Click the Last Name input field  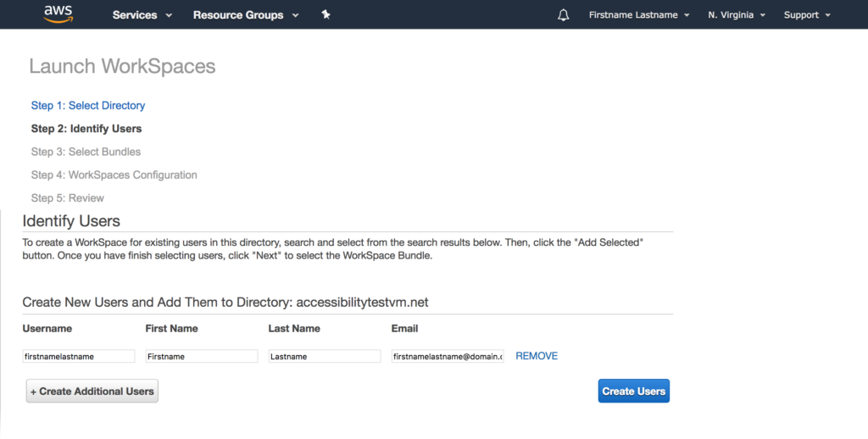(325, 356)
